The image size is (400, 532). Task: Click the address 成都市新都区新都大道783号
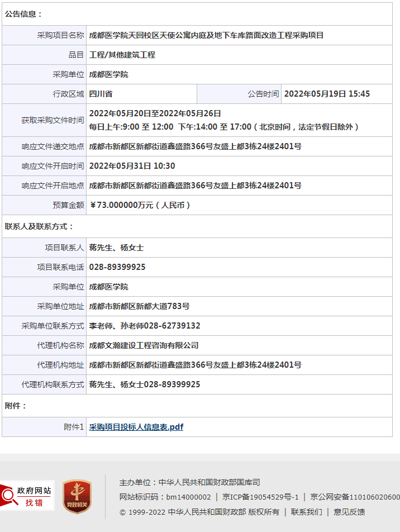(139, 306)
